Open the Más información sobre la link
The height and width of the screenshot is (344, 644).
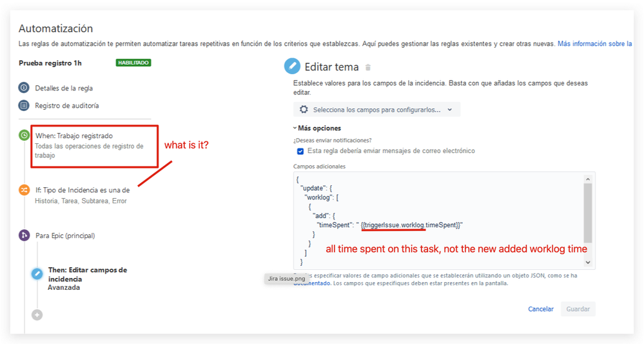pos(595,44)
